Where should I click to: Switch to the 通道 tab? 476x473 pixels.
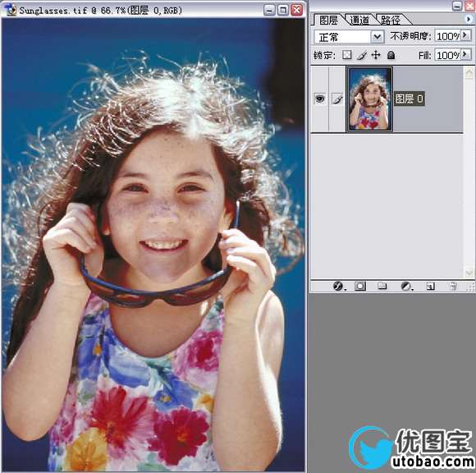(359, 20)
